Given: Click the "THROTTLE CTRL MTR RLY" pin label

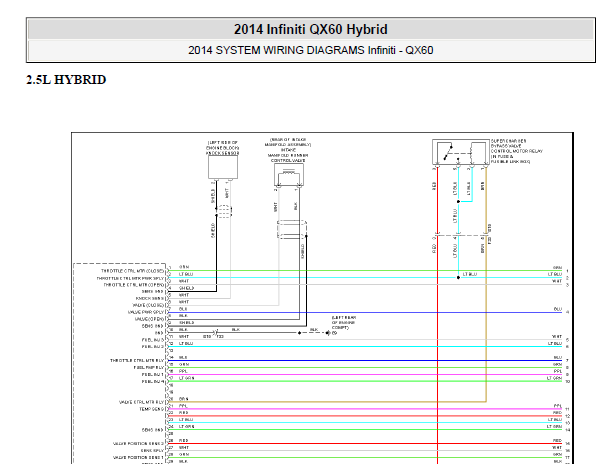Looking at the screenshot, I should (x=137, y=361).
